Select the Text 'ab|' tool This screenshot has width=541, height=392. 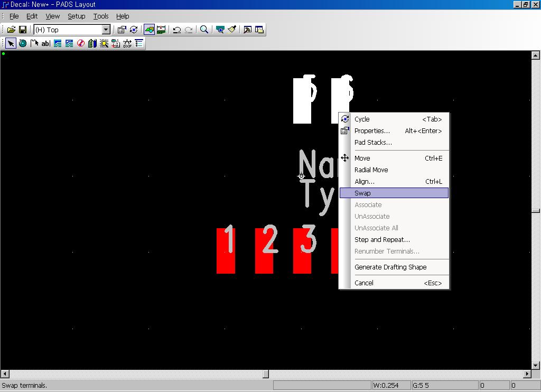coord(46,43)
